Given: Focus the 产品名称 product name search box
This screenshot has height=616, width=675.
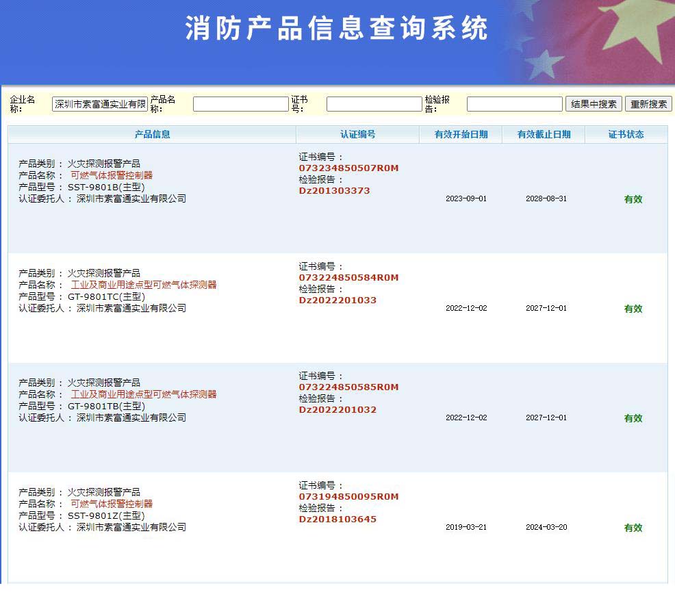Looking at the screenshot, I should 240,104.
